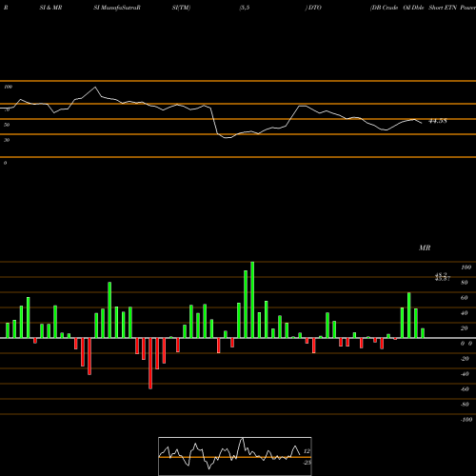
Task: Click the peak of the RSI line
Action: coord(95,87)
